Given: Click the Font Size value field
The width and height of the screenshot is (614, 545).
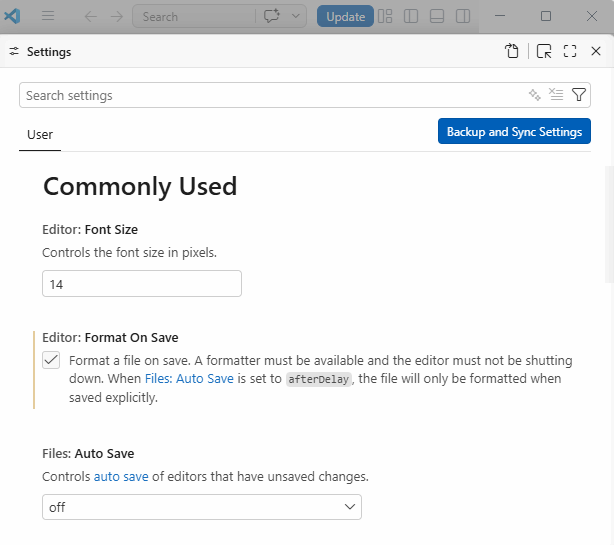Looking at the screenshot, I should click(142, 283).
